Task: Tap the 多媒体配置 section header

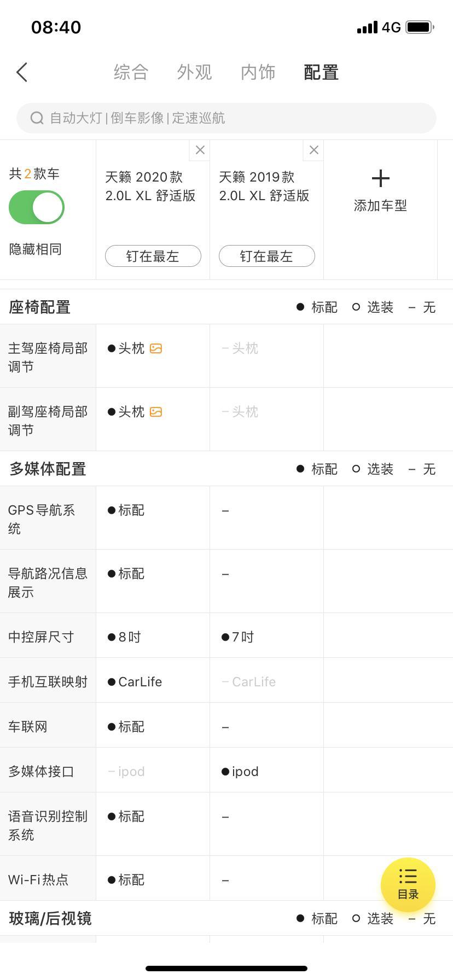Action: coord(48,469)
